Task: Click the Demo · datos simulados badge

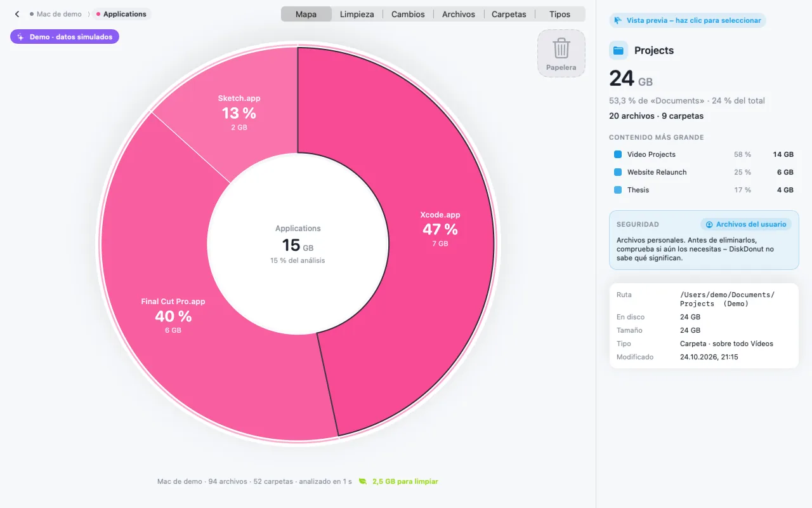Action: [x=65, y=37]
